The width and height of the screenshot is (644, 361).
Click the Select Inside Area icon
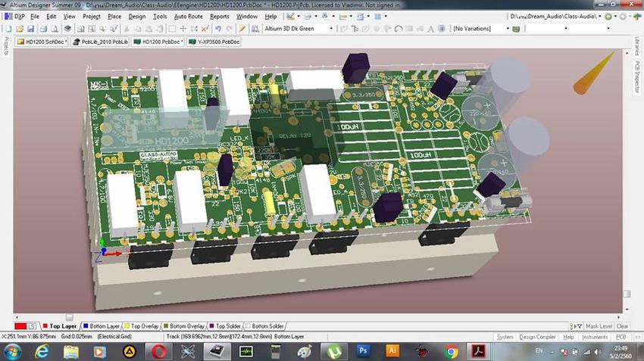click(x=172, y=29)
